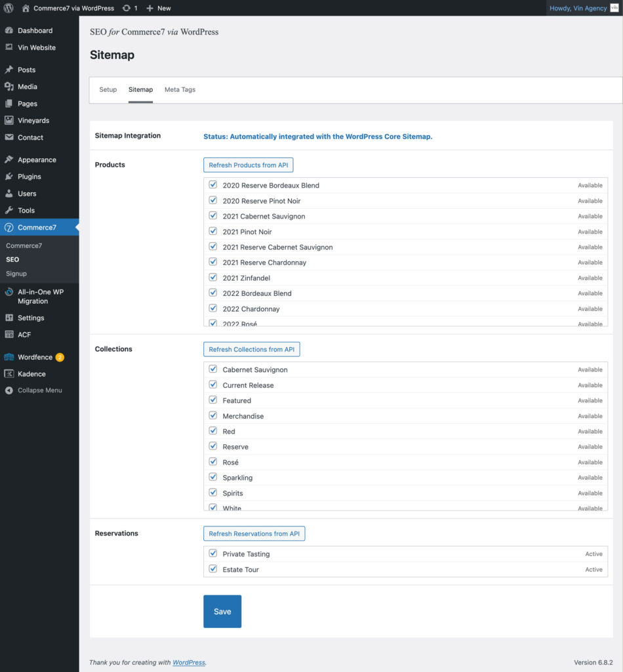Viewport: 623px width, 672px height.
Task: Uncheck the 2021 Zinfandel product checkbox
Action: pos(212,278)
